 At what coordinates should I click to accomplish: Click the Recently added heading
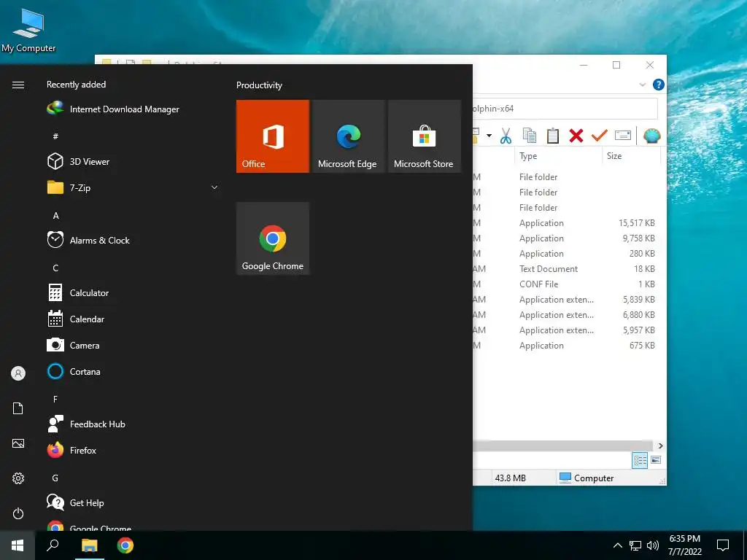(x=76, y=85)
